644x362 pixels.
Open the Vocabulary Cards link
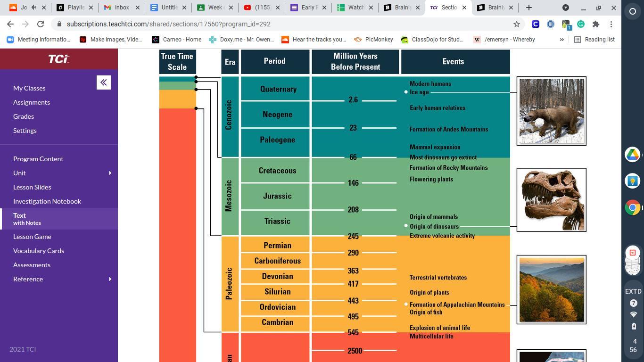39,251
